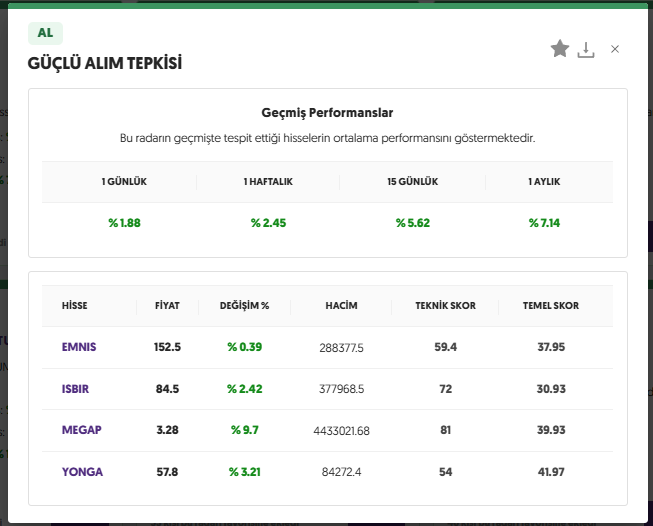The height and width of the screenshot is (526, 653).
Task: Click the % 2.45 weekly performance value
Action: click(x=269, y=223)
